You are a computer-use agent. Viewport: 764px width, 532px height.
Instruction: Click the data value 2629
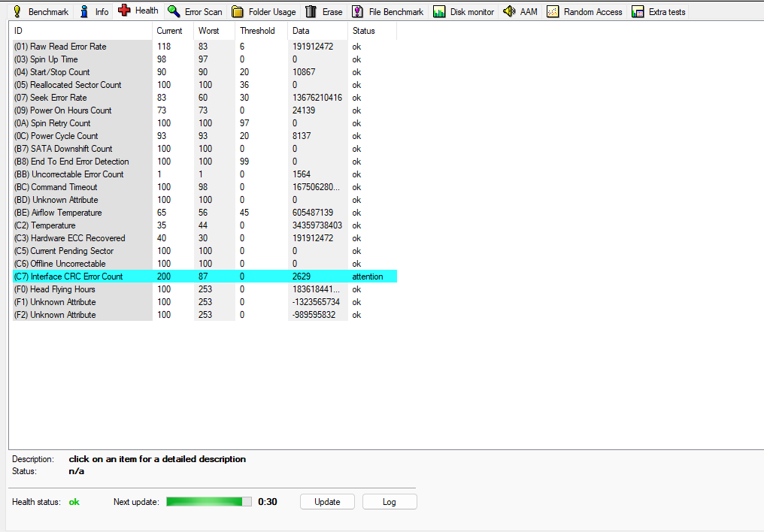301,277
